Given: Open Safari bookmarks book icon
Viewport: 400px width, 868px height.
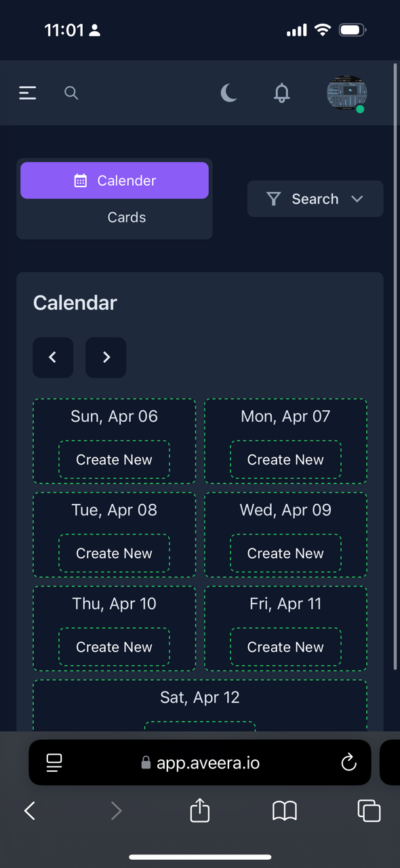Looking at the screenshot, I should tap(285, 810).
